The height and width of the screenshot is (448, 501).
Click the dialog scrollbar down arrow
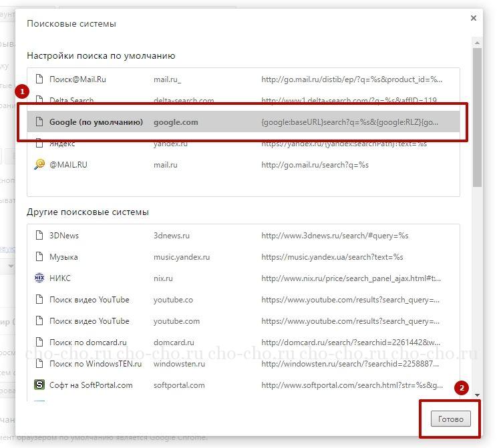pyautogui.click(x=477, y=395)
